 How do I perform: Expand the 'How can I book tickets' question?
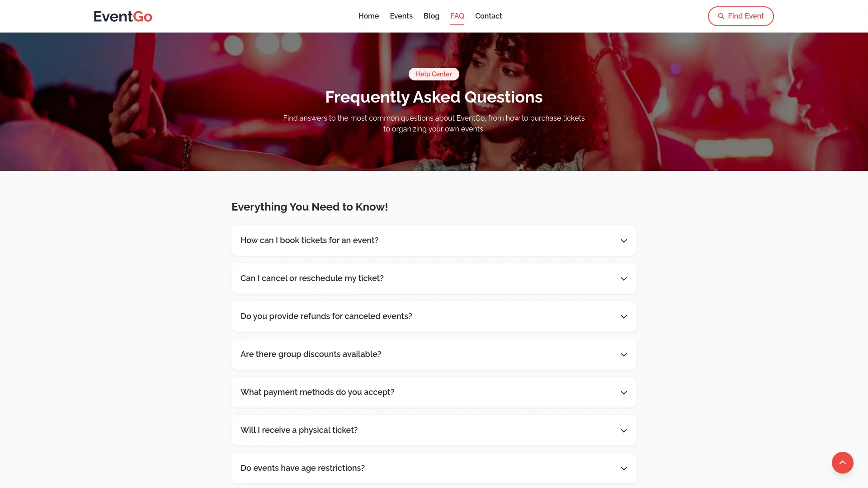(x=434, y=240)
